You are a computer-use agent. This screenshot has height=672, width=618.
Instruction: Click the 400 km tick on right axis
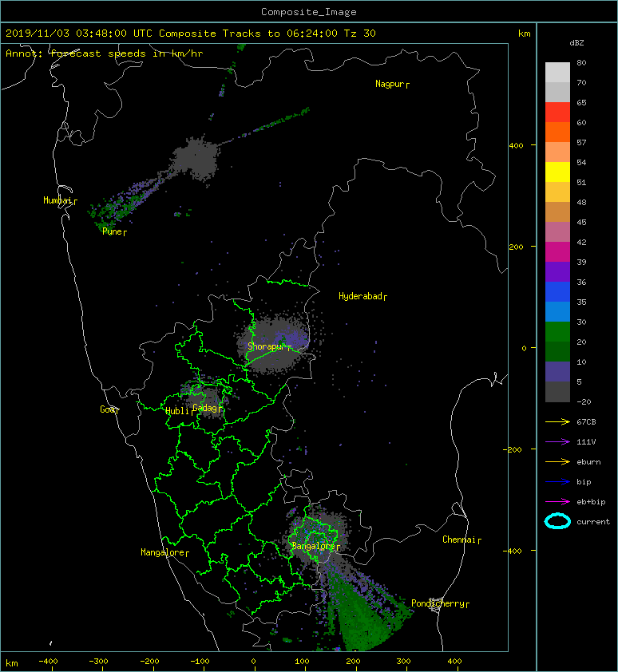517,145
